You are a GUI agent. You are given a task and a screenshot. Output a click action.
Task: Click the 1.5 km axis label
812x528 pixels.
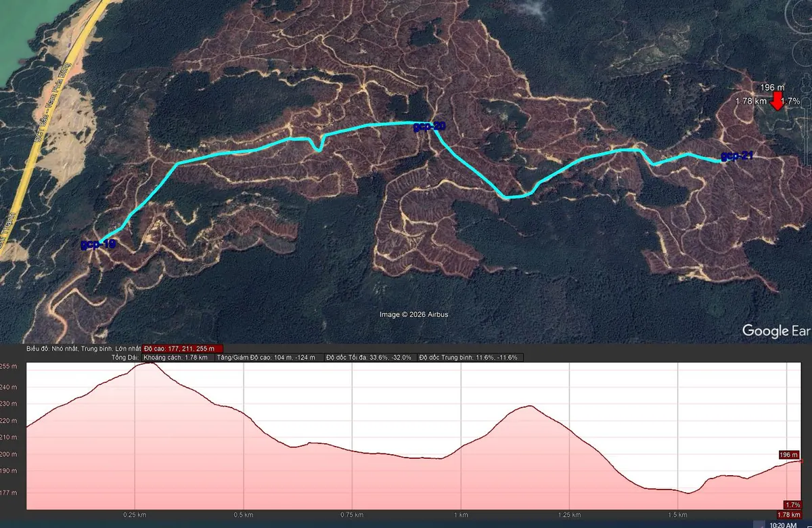[x=679, y=515]
